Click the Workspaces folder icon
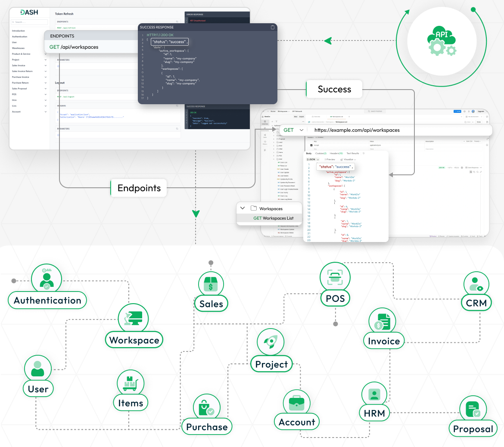This screenshot has height=447, width=504. [254, 208]
